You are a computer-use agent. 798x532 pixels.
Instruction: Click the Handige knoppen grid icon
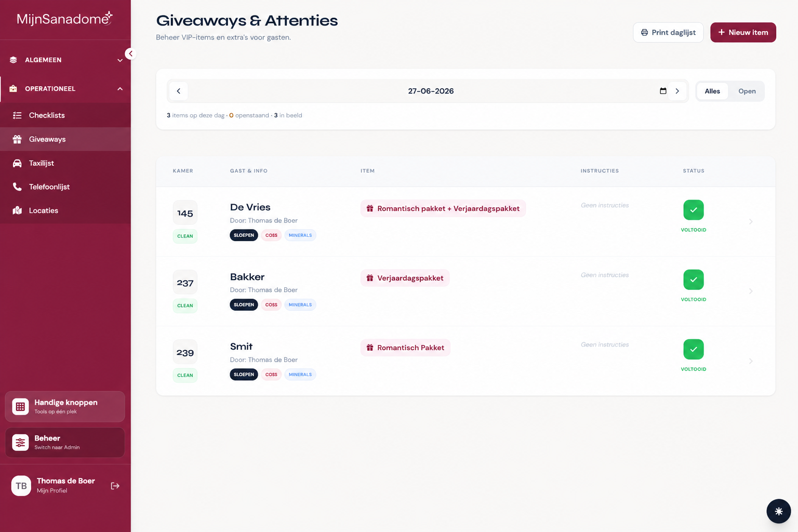coord(20,407)
